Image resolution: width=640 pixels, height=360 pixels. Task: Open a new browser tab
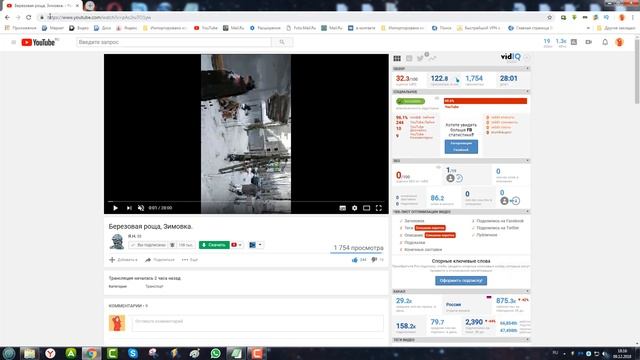coord(90,6)
